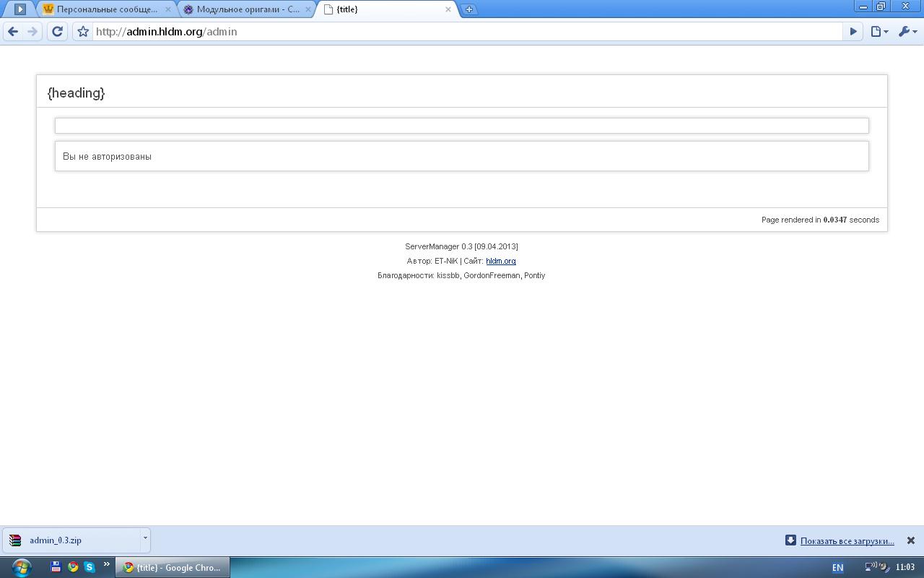Close the downloads bar
This screenshot has height=578, width=924.
tap(911, 540)
